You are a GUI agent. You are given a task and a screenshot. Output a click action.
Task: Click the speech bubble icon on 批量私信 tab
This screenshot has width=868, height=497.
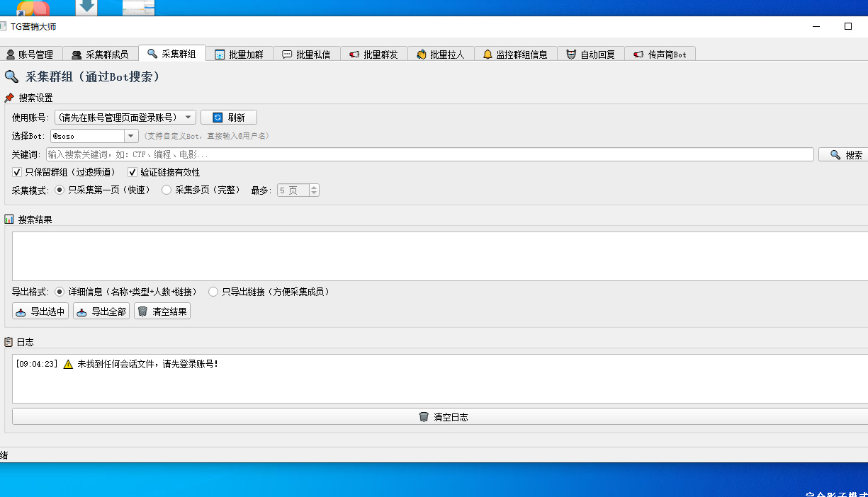287,55
